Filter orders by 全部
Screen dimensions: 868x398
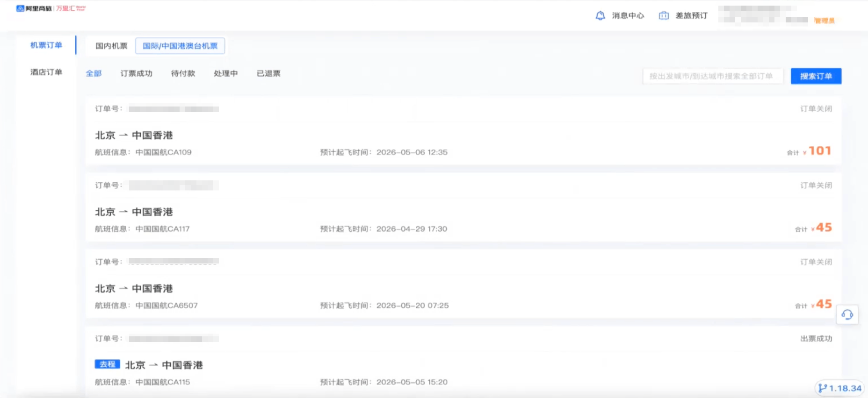point(94,73)
